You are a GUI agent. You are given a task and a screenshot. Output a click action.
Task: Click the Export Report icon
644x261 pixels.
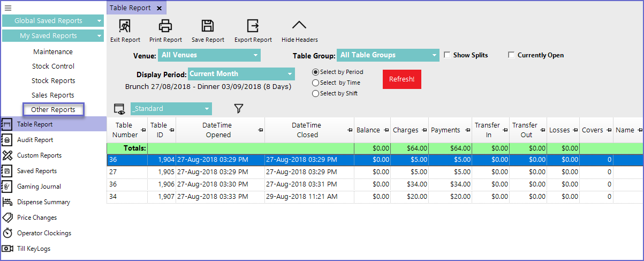[x=253, y=26]
